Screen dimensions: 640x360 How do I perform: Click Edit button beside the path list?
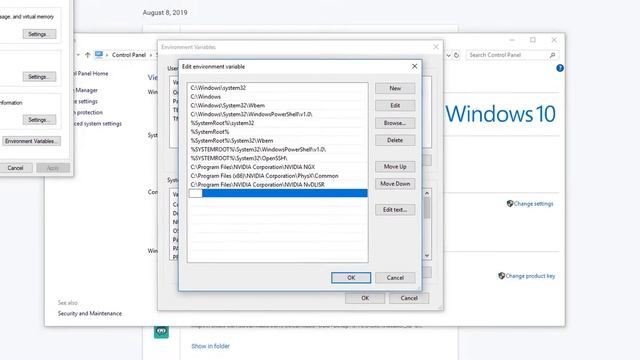(x=395, y=105)
